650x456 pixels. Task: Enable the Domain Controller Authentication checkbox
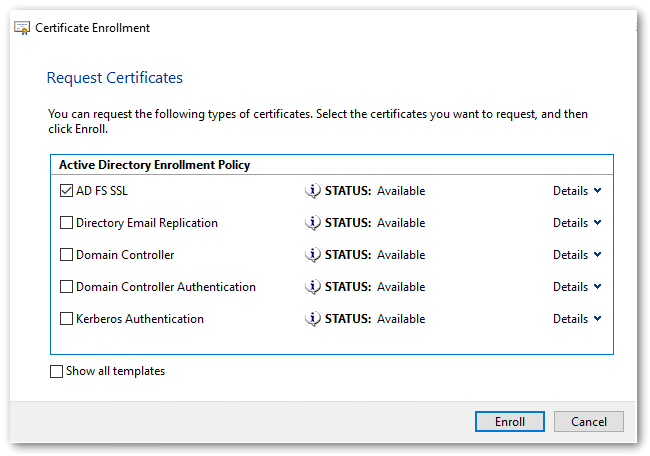tap(67, 287)
